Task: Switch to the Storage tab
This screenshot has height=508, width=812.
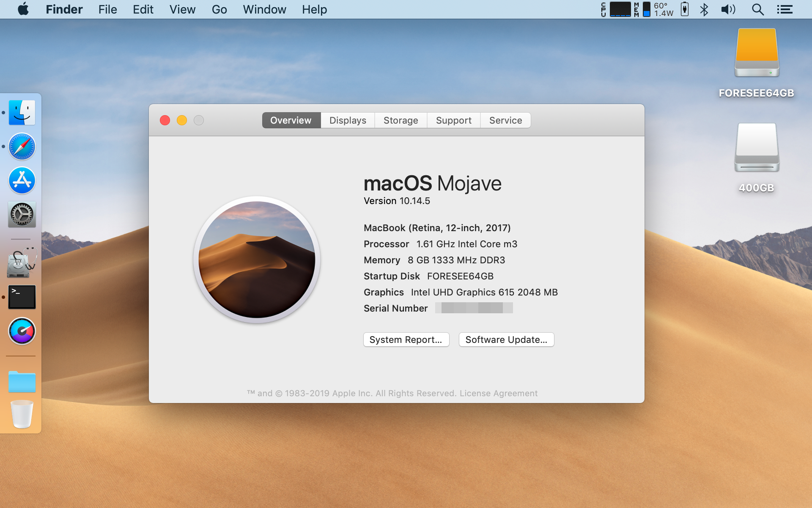Action: [x=401, y=120]
